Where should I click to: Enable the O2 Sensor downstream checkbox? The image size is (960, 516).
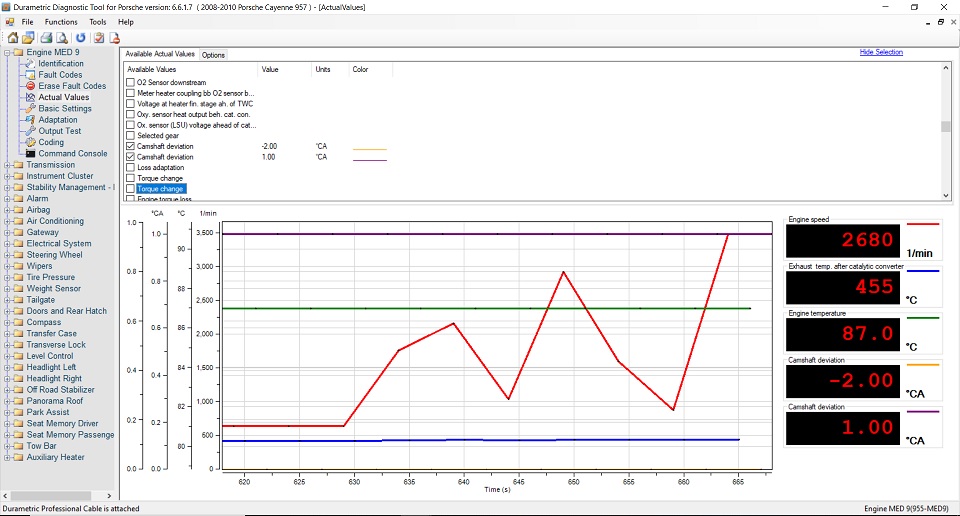pos(130,83)
